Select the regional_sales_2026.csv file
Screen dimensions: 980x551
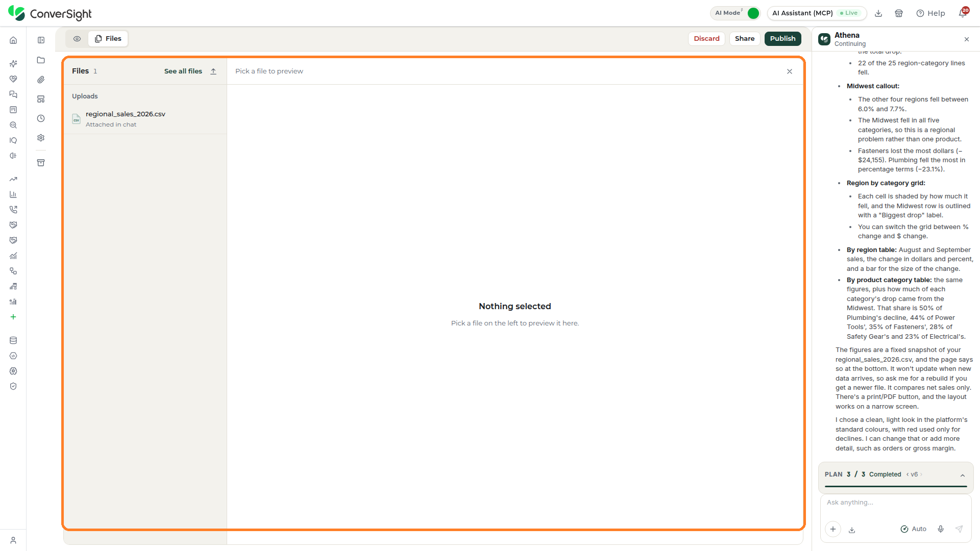tap(145, 119)
